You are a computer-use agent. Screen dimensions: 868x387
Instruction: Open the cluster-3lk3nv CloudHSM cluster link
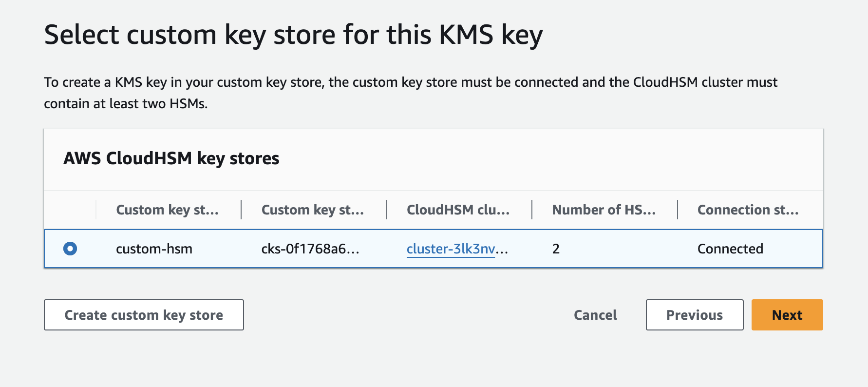[x=457, y=249]
